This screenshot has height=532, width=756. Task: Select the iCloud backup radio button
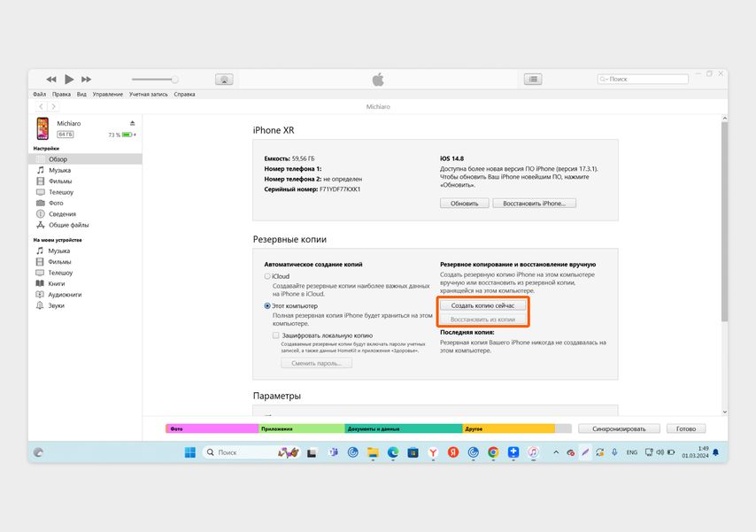pyautogui.click(x=267, y=276)
